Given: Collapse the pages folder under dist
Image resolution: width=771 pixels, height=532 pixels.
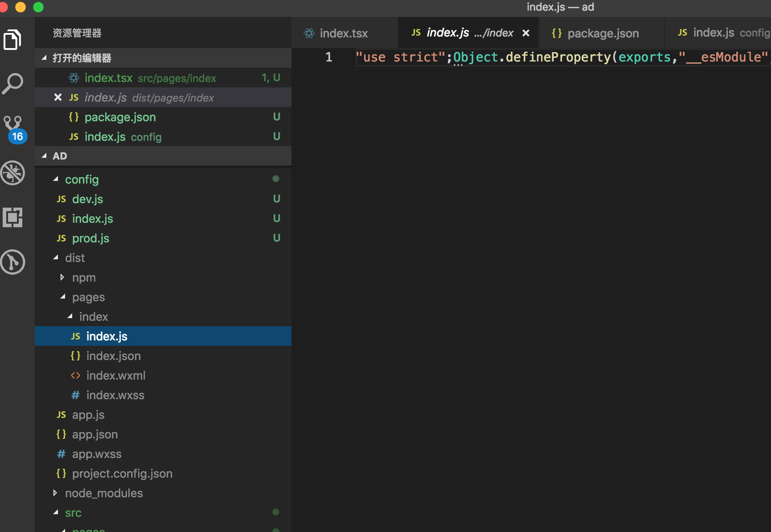Looking at the screenshot, I should tap(63, 297).
